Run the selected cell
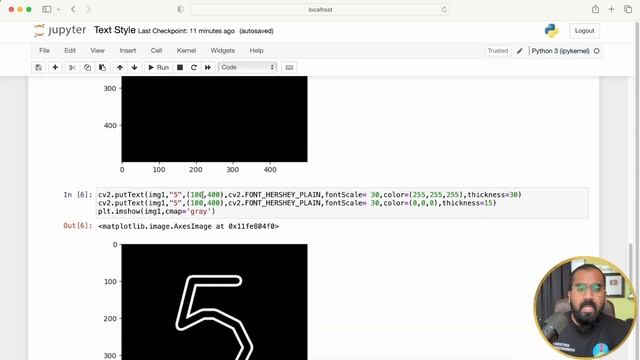Image resolution: width=640 pixels, height=360 pixels. pyautogui.click(x=158, y=67)
